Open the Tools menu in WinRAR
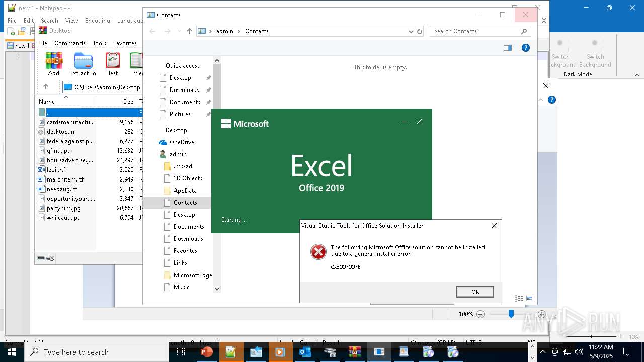Viewport: 644px width, 362px height. click(99, 43)
